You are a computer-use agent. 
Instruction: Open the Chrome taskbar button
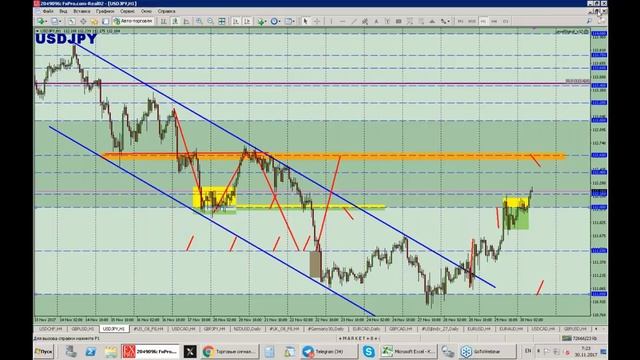pos(229,351)
